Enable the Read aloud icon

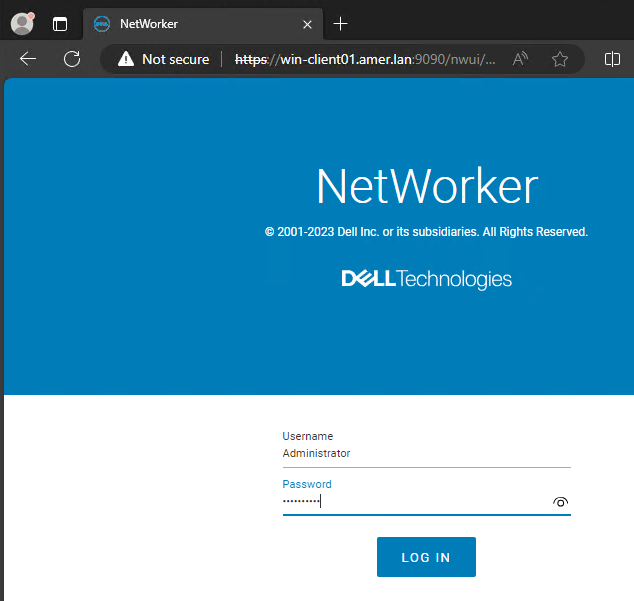click(x=520, y=59)
